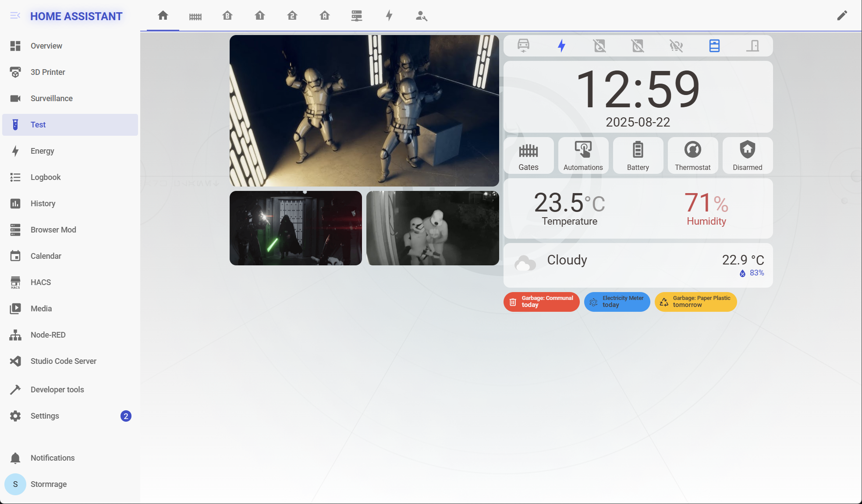This screenshot has height=504, width=862.
Task: Open the house A attic tab
Action: (x=325, y=16)
